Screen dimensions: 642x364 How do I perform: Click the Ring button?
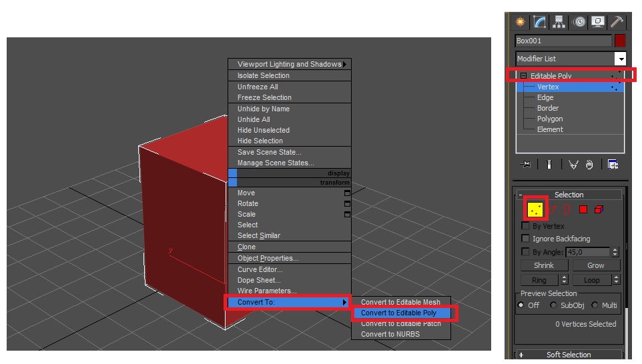pyautogui.click(x=539, y=280)
